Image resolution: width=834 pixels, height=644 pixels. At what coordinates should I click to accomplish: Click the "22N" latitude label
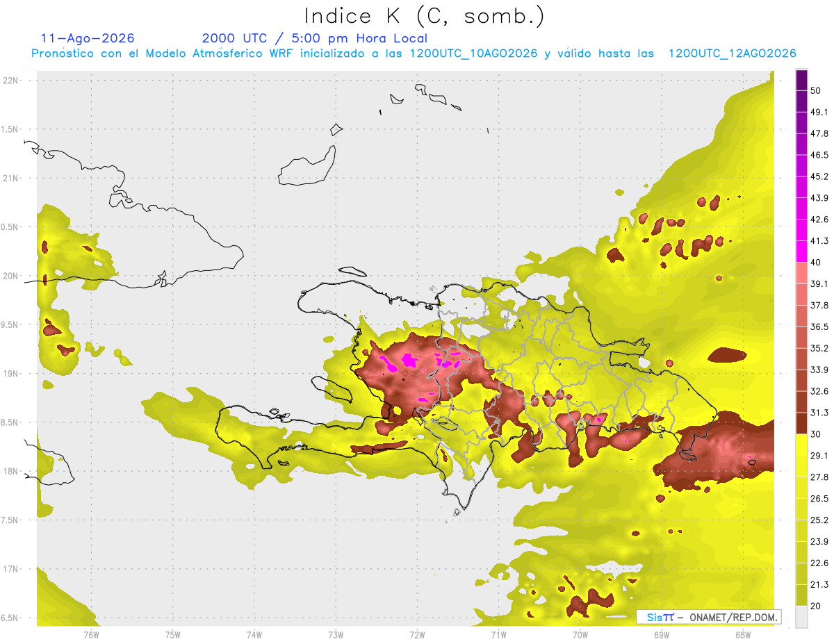(10, 81)
